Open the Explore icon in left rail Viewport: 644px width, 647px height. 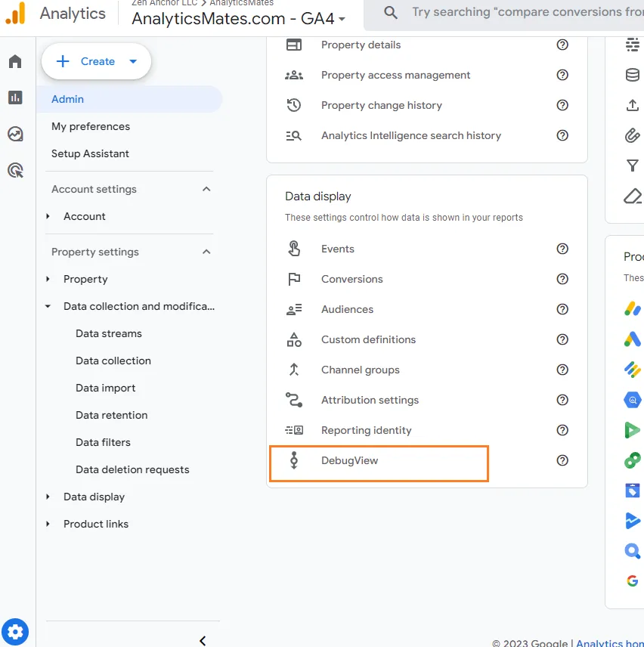(x=15, y=134)
